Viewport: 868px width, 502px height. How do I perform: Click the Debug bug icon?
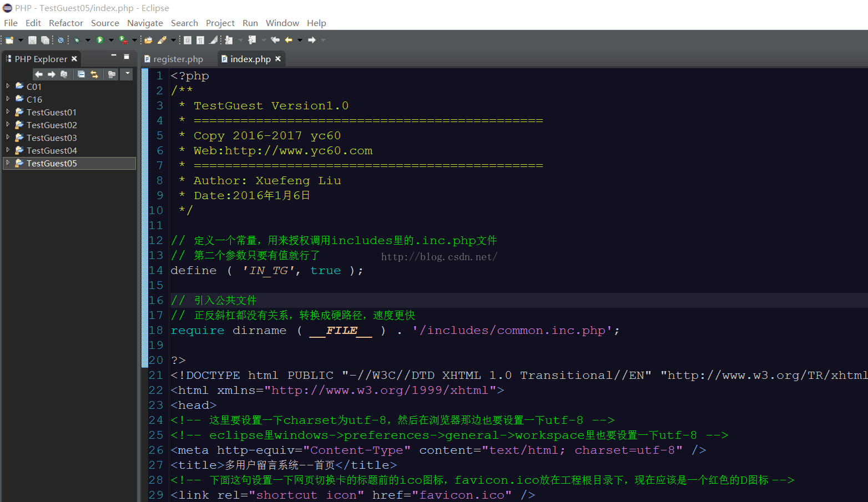point(77,40)
